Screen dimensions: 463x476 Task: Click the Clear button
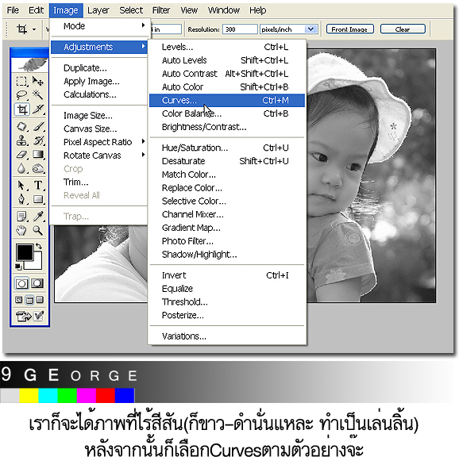point(403,29)
